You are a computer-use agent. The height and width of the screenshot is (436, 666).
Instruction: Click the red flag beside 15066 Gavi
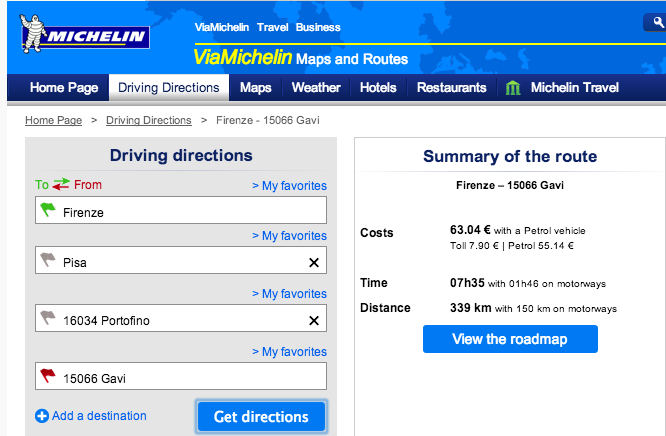(x=48, y=376)
